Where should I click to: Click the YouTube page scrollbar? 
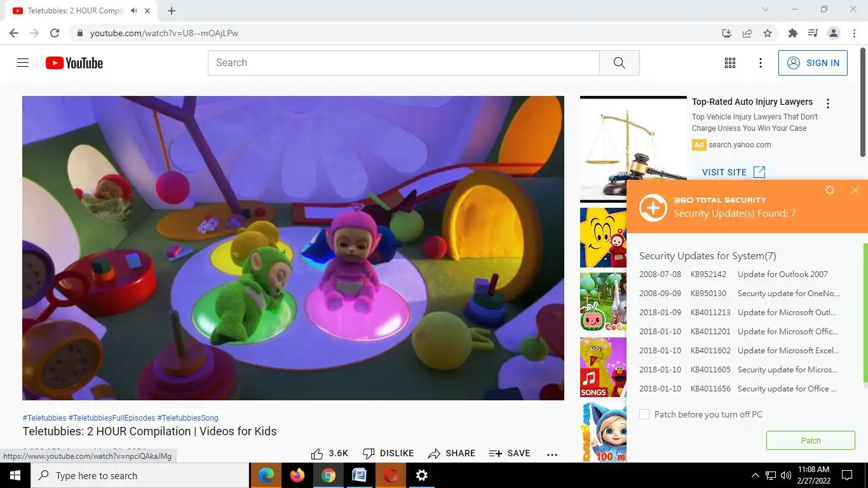click(864, 102)
